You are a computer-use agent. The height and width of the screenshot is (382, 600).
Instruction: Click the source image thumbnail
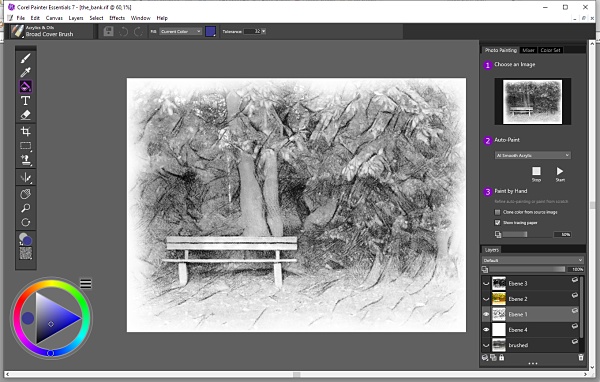click(x=532, y=102)
